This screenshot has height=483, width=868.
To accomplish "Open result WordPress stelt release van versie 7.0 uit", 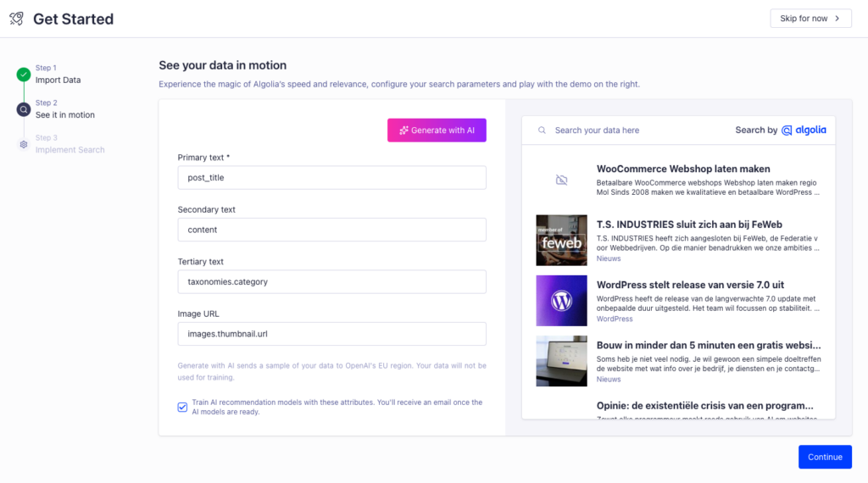I will point(690,285).
